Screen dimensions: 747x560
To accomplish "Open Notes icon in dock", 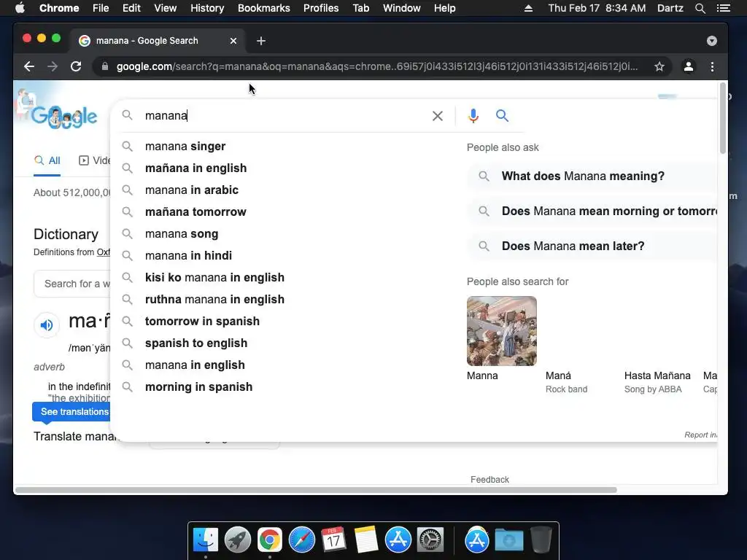I will click(x=365, y=540).
